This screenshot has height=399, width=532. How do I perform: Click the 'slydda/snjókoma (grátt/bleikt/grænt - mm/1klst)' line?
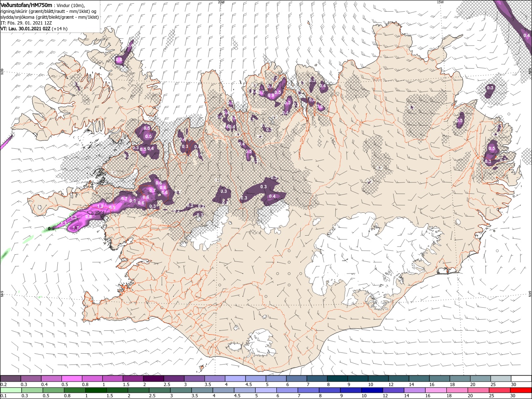49,17
